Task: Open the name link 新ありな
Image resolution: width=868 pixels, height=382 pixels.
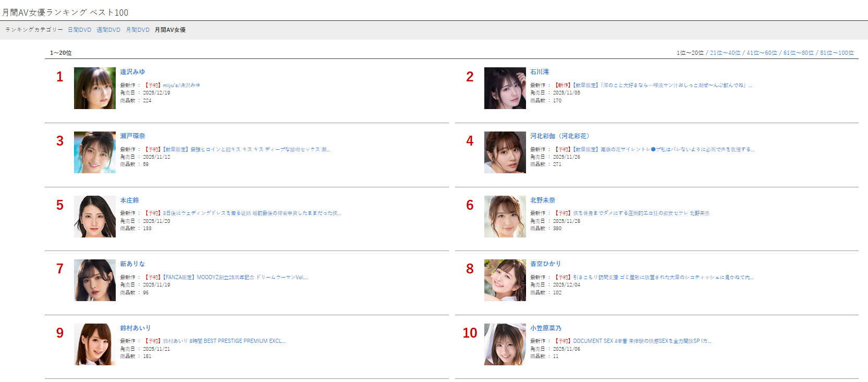Action: pos(132,264)
